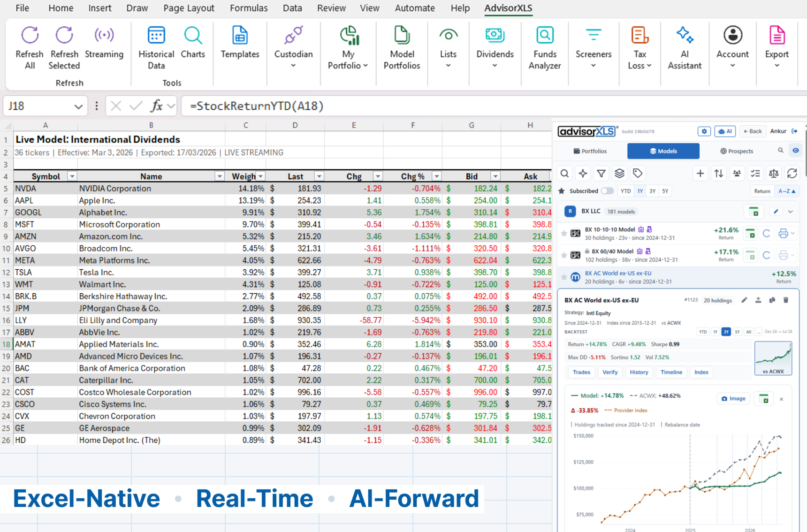The height and width of the screenshot is (532, 807).
Task: Open the Charts tool
Action: coord(193,42)
